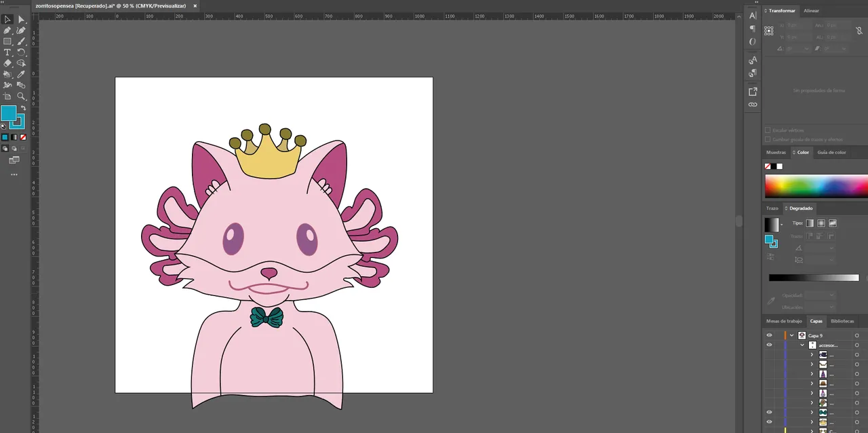Select the Type tool
The width and height of the screenshot is (868, 433).
(7, 52)
